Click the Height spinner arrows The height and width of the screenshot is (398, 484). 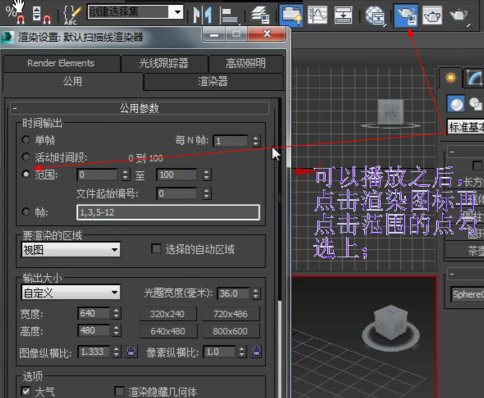coord(116,331)
